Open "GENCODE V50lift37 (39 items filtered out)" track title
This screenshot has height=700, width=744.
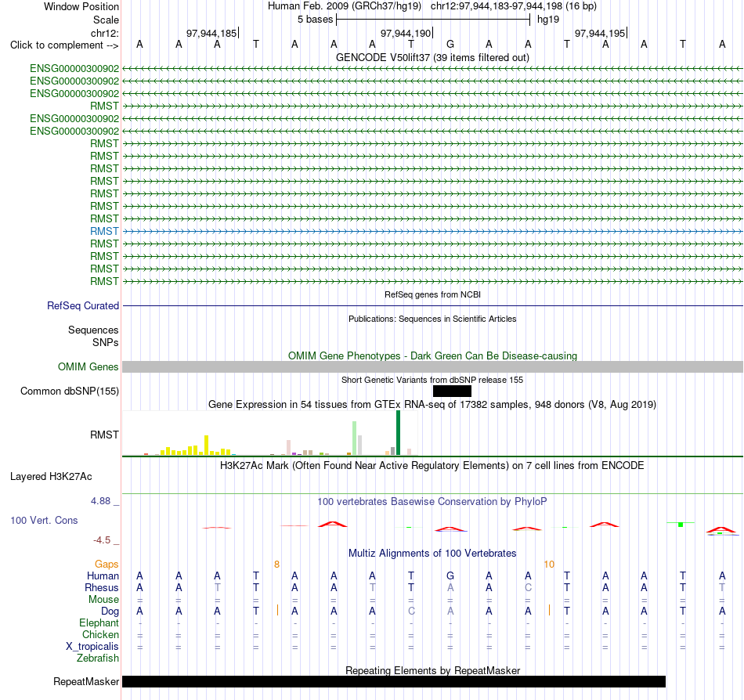[432, 57]
